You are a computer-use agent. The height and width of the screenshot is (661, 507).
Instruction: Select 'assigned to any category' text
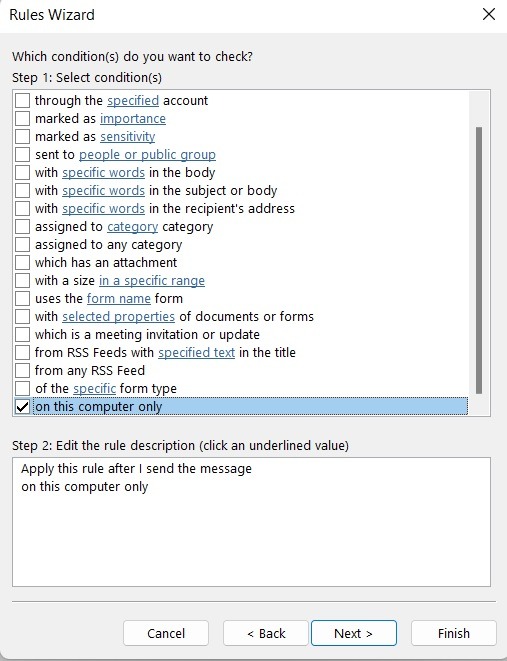pos(108,245)
